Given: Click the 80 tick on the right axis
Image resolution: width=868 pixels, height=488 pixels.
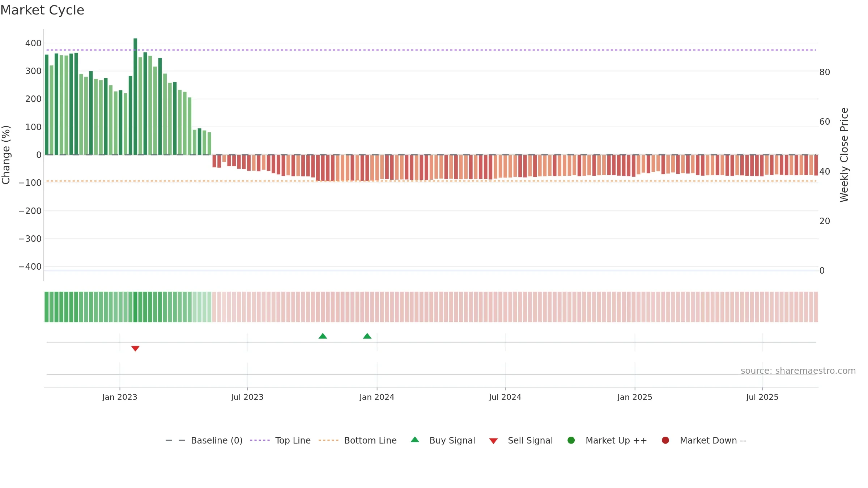Looking at the screenshot, I should (825, 72).
